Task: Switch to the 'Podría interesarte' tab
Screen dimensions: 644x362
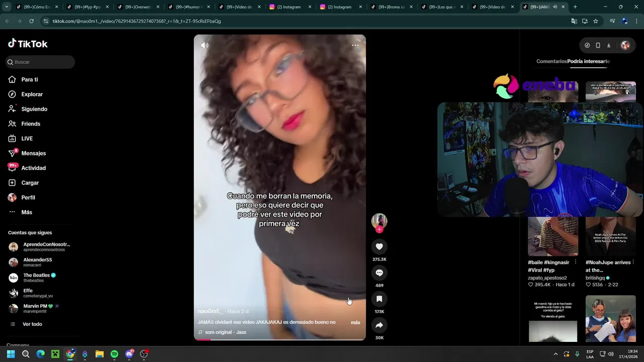Action: [x=588, y=61]
